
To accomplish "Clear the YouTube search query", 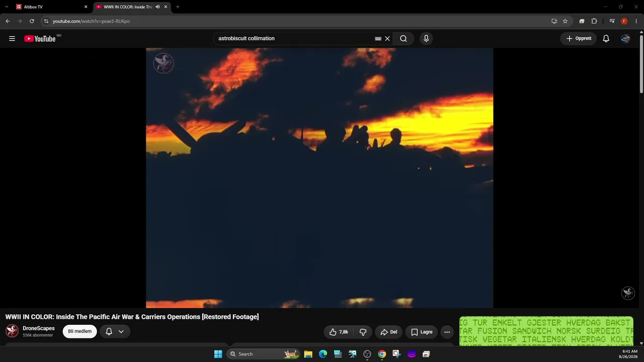I will click(387, 39).
